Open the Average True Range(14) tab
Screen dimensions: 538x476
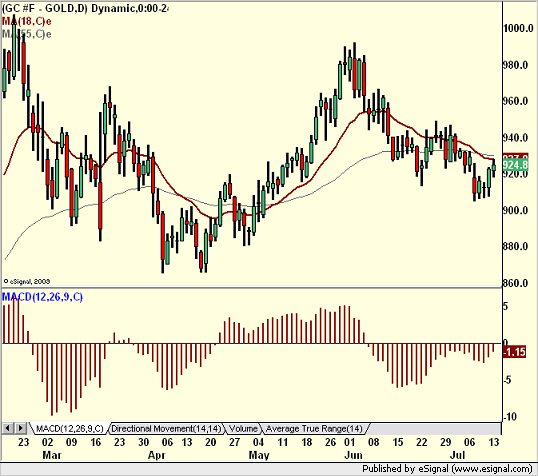click(314, 429)
